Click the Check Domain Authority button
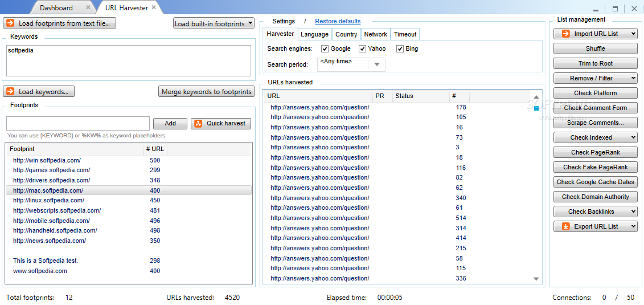The height and width of the screenshot is (305, 644). pyautogui.click(x=595, y=197)
